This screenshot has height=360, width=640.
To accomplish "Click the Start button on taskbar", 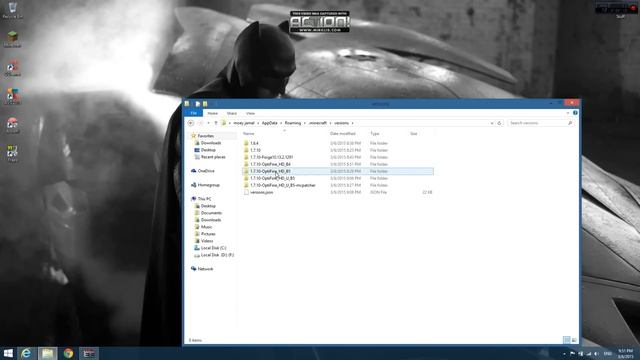I will point(8,353).
